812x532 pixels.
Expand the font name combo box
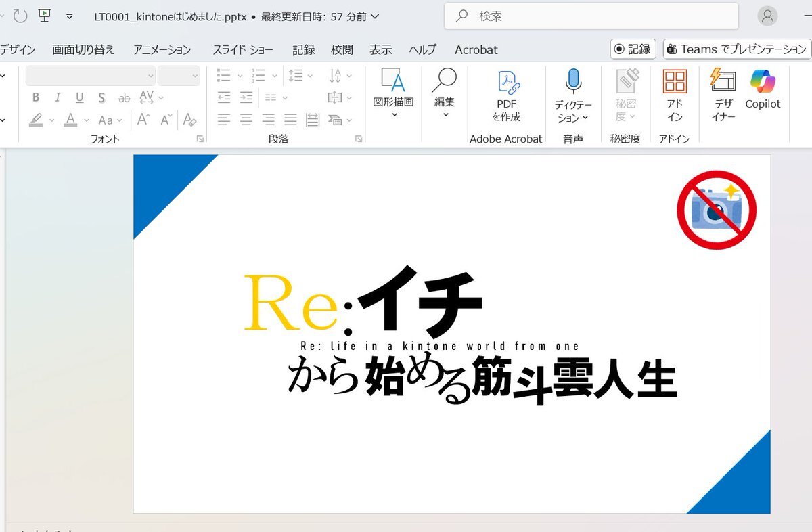(150, 76)
